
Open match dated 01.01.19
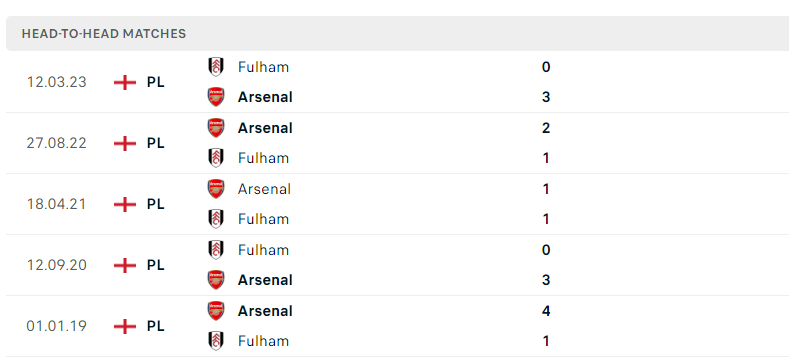[398, 326]
